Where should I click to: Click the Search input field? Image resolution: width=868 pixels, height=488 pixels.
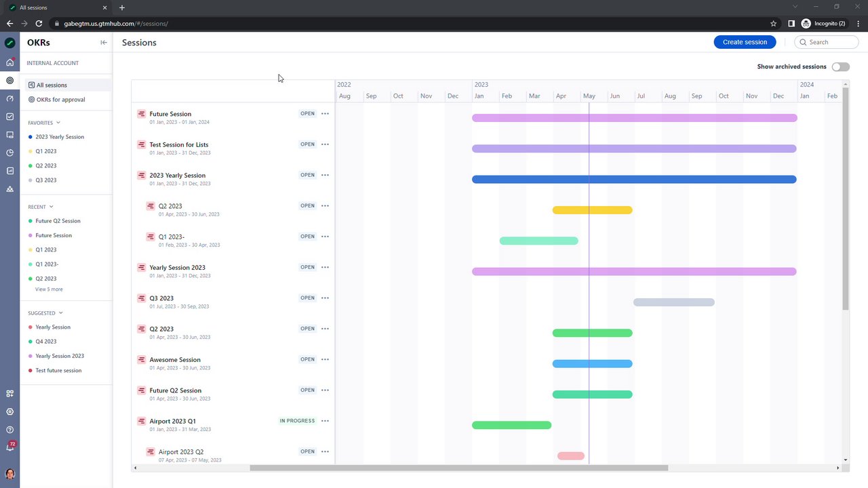[x=827, y=42]
